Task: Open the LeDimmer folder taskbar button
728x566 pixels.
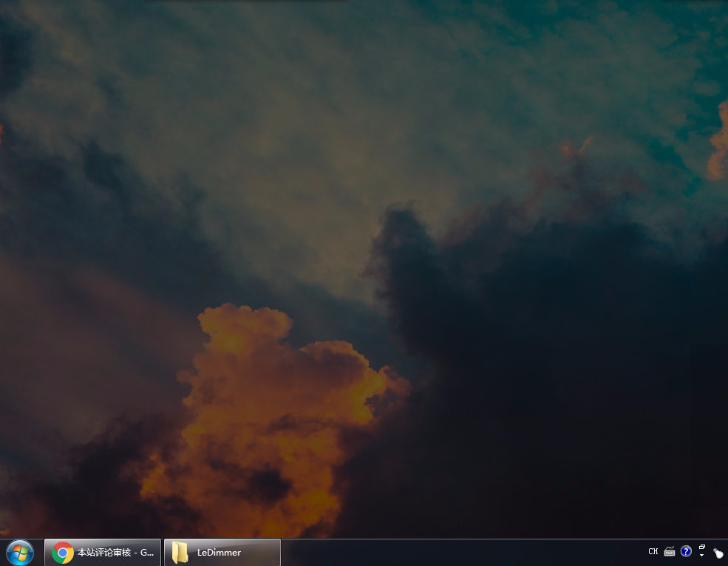Action: tap(222, 553)
